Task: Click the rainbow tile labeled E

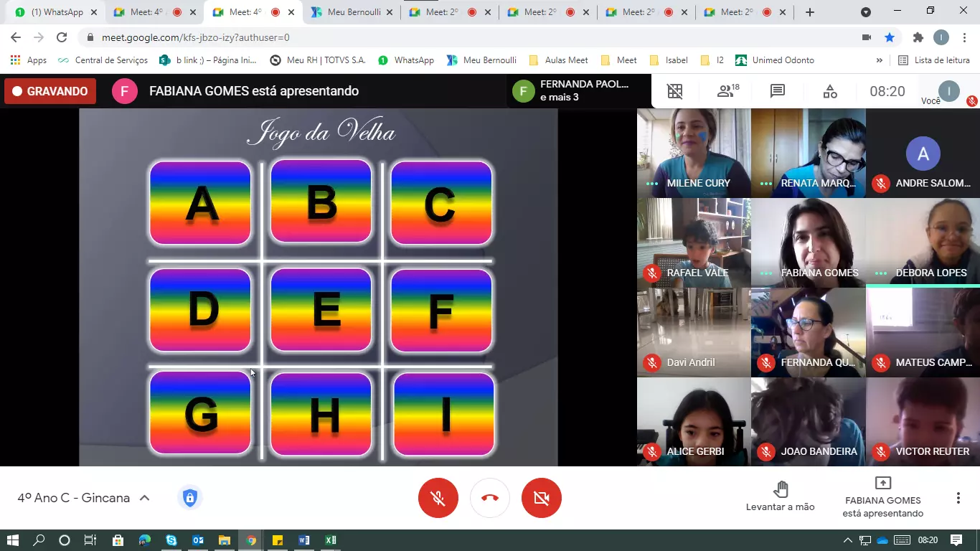Action: pos(321,310)
